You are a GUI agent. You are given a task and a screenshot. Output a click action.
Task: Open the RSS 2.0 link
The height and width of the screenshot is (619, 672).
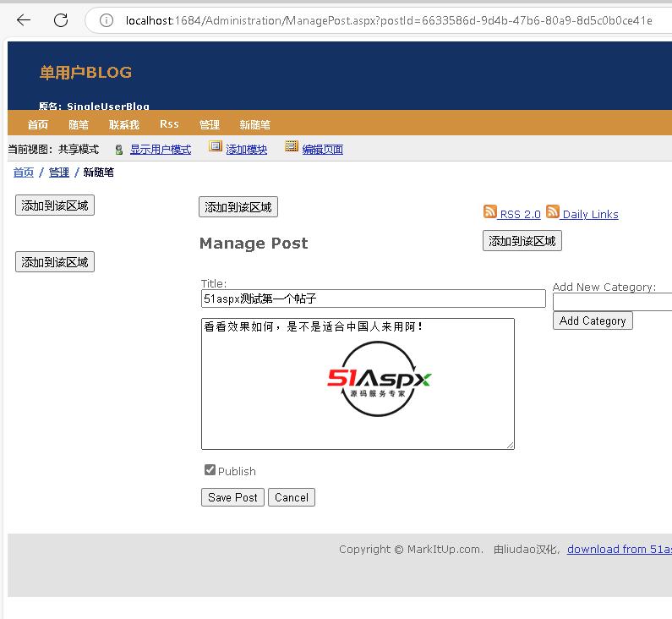click(x=521, y=214)
